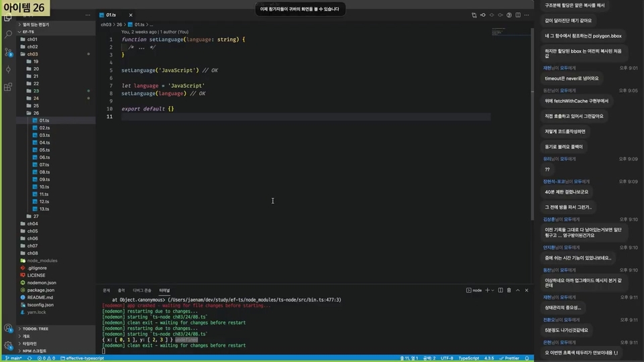The image size is (644, 362).
Task: Open errors and warnings status item
Action: 46,358
